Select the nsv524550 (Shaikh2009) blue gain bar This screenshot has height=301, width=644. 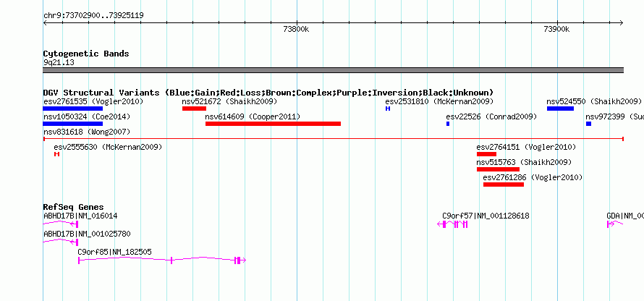click(x=560, y=109)
